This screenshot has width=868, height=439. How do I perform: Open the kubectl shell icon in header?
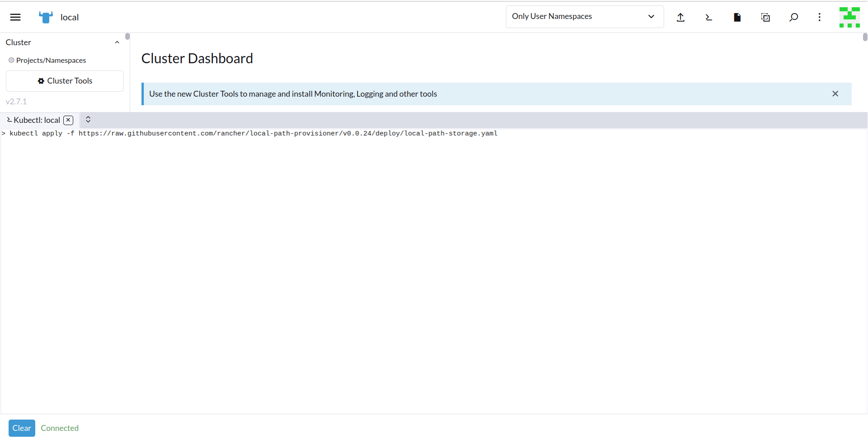(708, 17)
